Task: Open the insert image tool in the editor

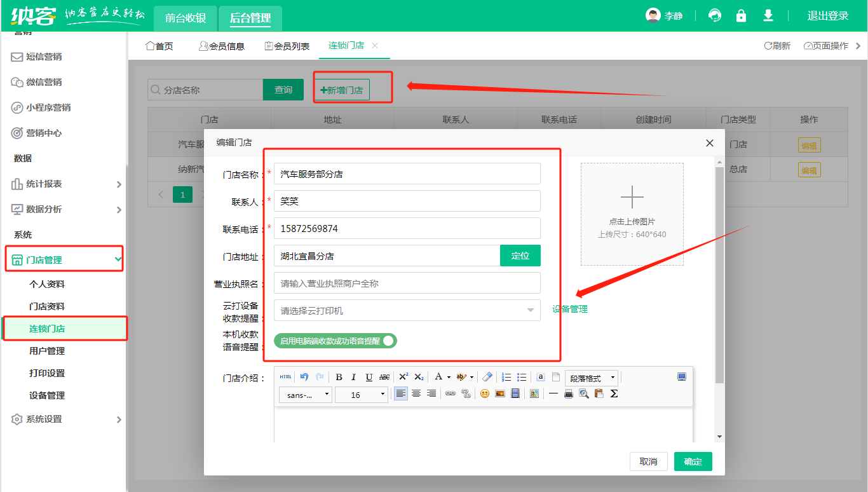Action: 500,394
